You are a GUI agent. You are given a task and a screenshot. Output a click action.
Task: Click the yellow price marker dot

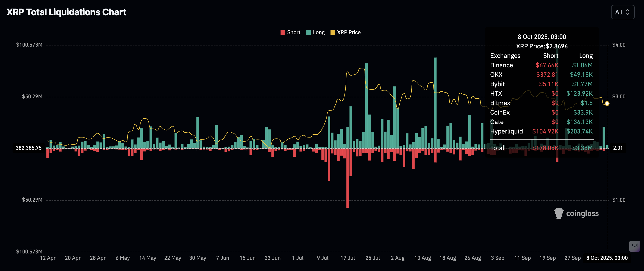tap(607, 104)
